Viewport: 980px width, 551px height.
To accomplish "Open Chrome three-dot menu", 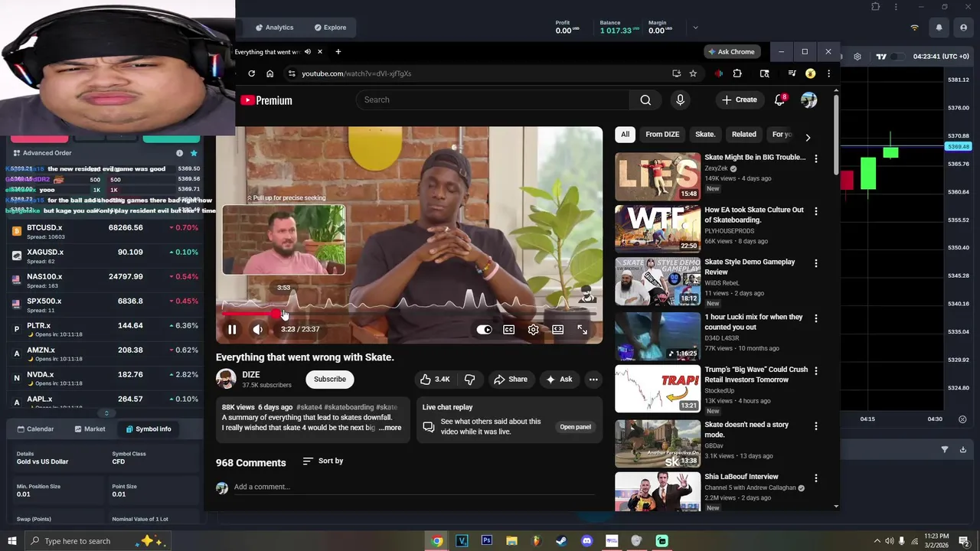I will coord(828,73).
